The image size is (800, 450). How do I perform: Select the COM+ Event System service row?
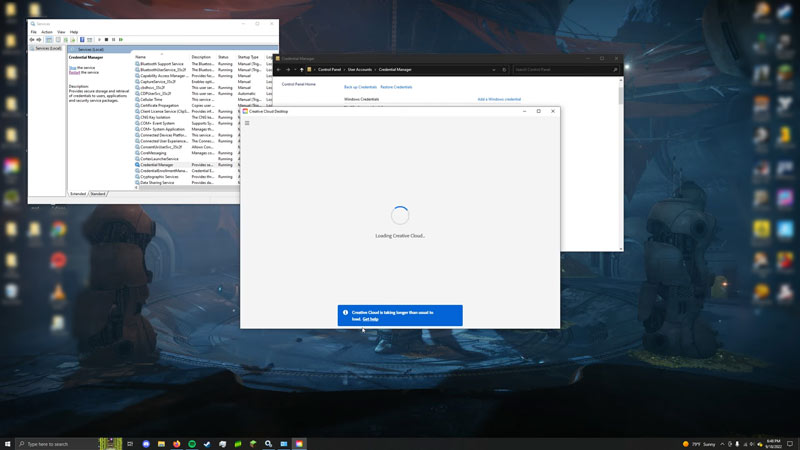point(187,123)
